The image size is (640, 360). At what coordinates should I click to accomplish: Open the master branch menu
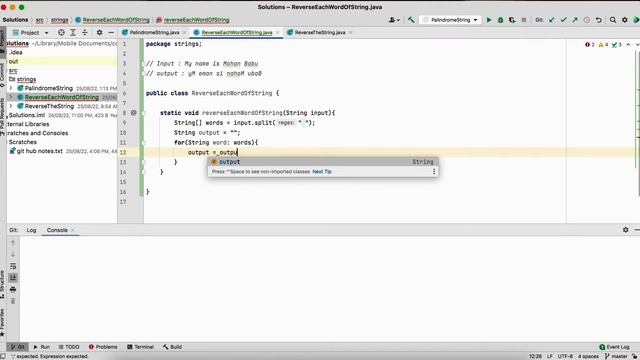[x=616, y=356]
